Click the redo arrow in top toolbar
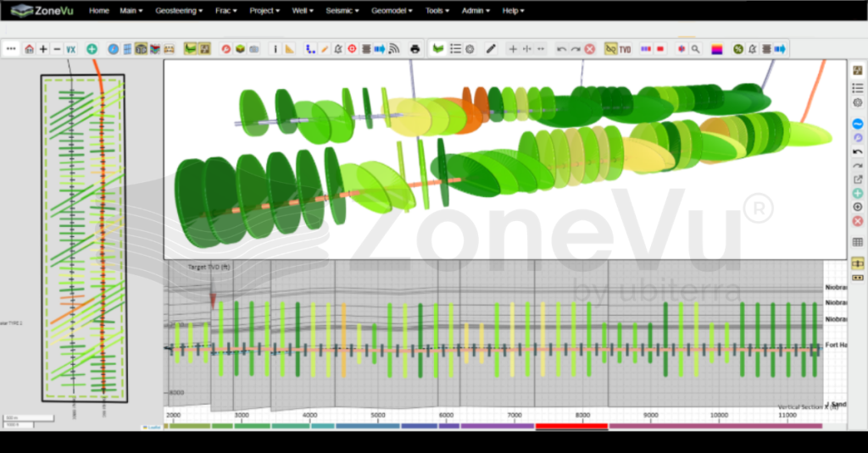 (576, 49)
